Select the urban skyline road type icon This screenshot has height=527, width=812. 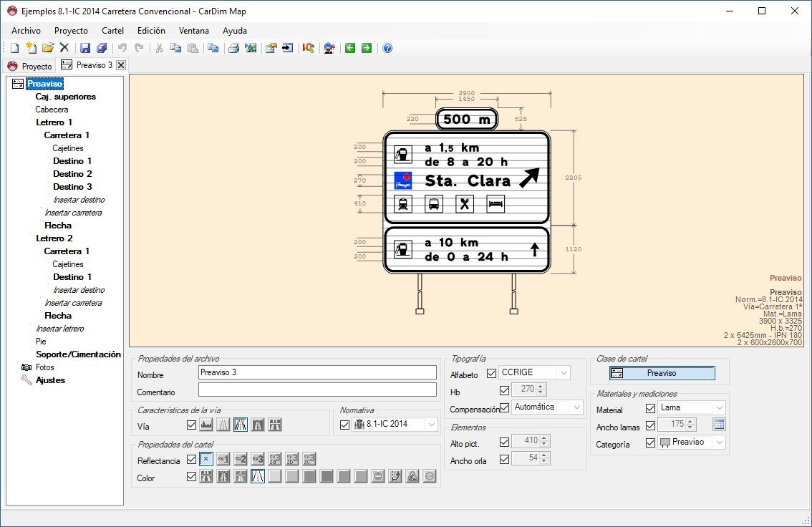click(206, 425)
